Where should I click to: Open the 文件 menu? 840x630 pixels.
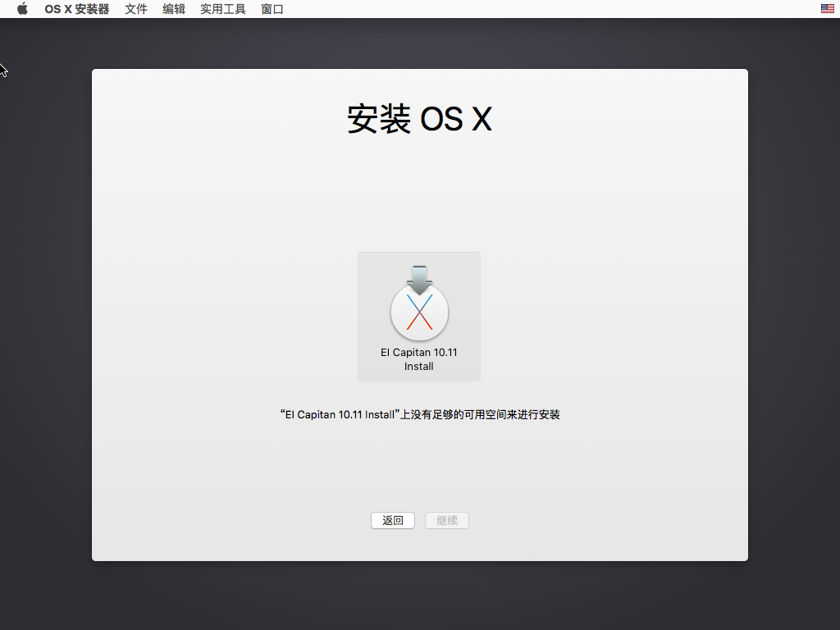point(136,9)
